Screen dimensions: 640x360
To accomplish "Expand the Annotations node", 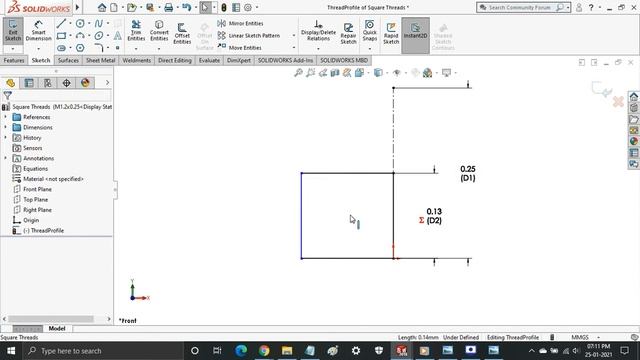I will pos(5,158).
